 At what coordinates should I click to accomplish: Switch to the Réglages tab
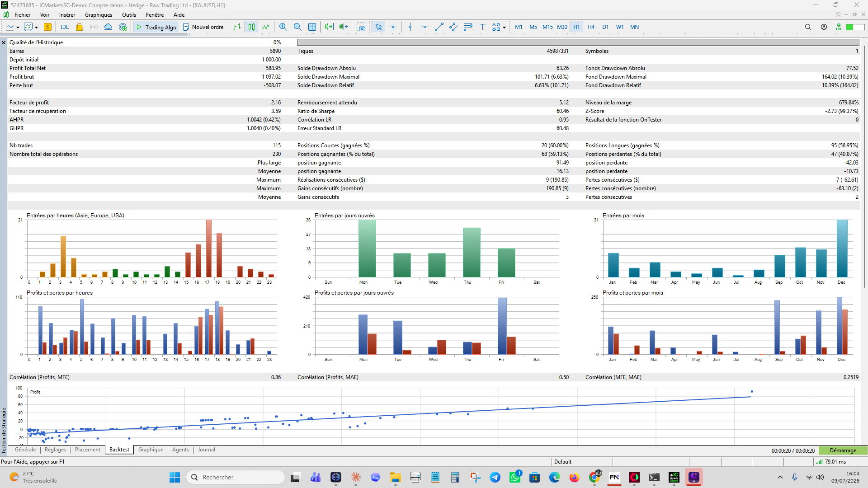click(x=55, y=450)
